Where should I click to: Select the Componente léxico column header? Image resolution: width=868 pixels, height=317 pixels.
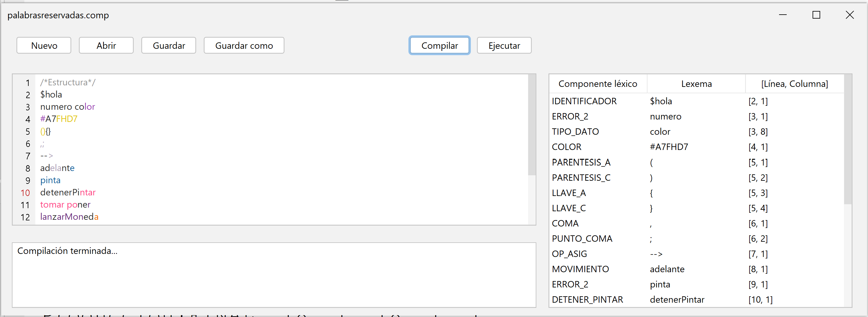coord(598,84)
